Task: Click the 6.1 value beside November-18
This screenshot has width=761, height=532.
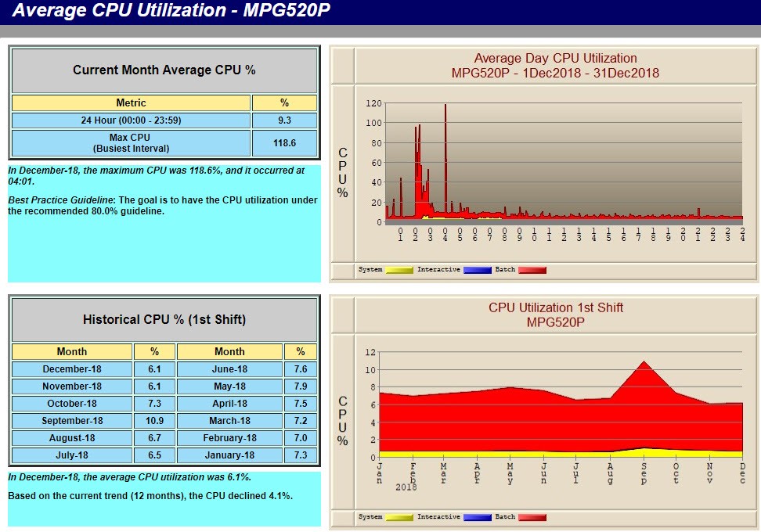Action: pos(154,386)
